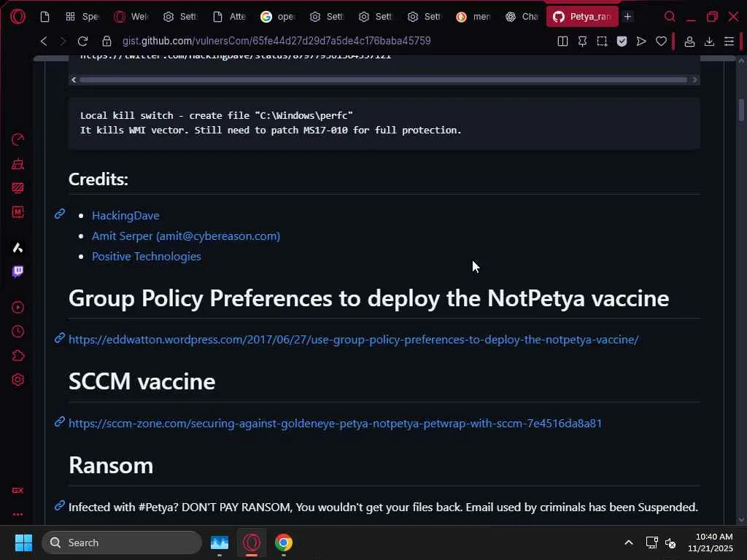View site security lock info
Screen dimensions: 747x560
click(107, 41)
